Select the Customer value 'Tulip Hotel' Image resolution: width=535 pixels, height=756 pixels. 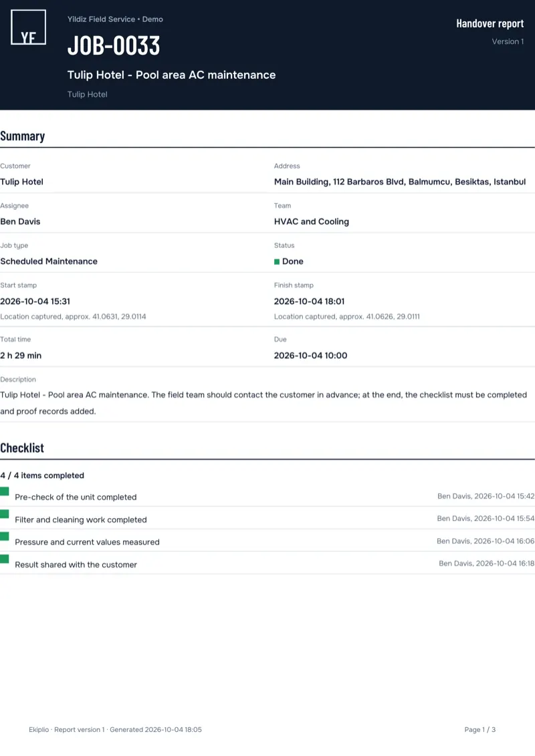pos(21,182)
